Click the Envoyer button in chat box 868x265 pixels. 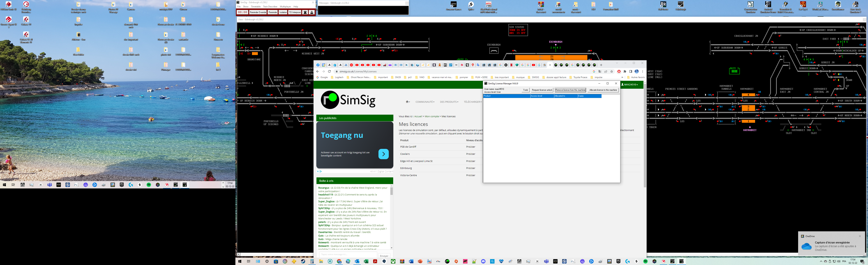(x=384, y=256)
